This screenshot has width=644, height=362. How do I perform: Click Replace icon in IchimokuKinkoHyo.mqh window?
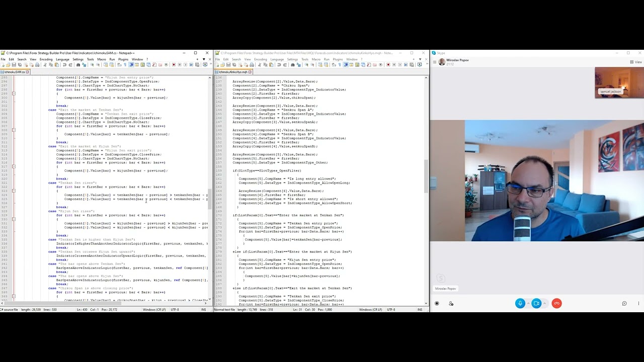pos(298,65)
